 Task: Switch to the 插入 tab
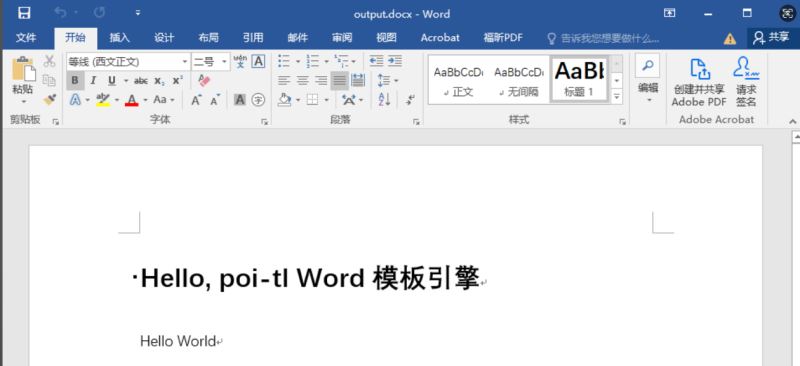(x=119, y=38)
